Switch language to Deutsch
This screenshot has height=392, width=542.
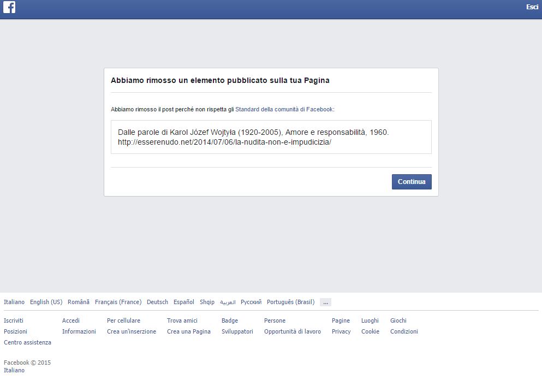pos(157,302)
